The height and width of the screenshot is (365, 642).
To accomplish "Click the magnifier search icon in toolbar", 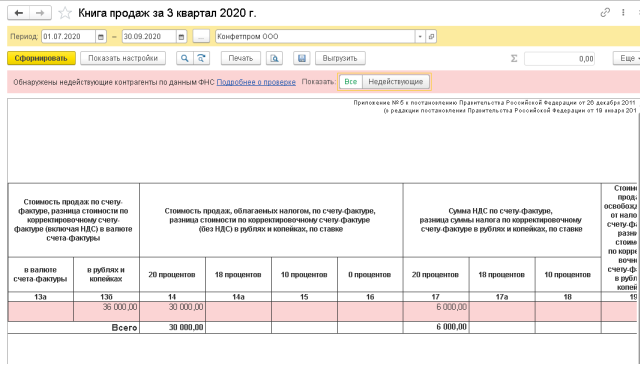I will pos(184,59).
